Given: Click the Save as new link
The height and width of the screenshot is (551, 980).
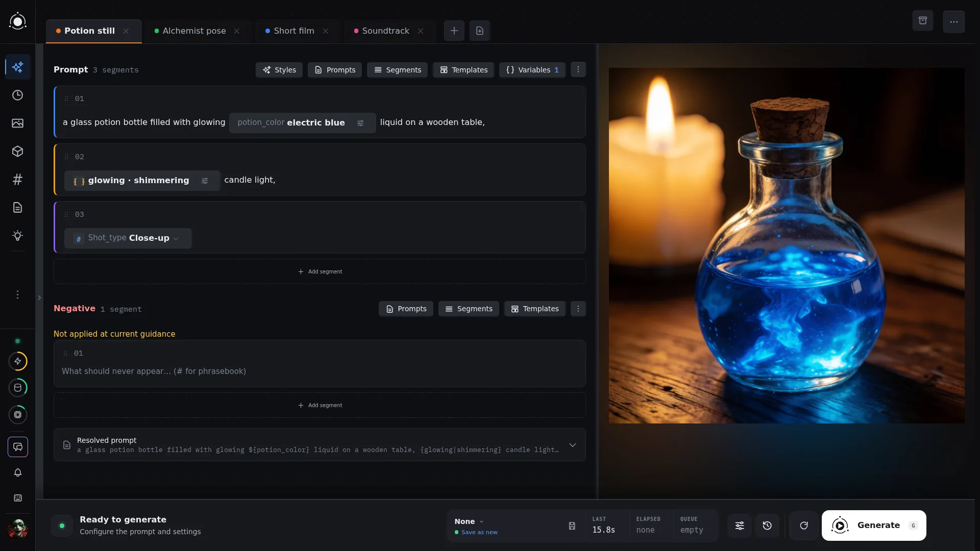Looking at the screenshot, I should [x=479, y=532].
